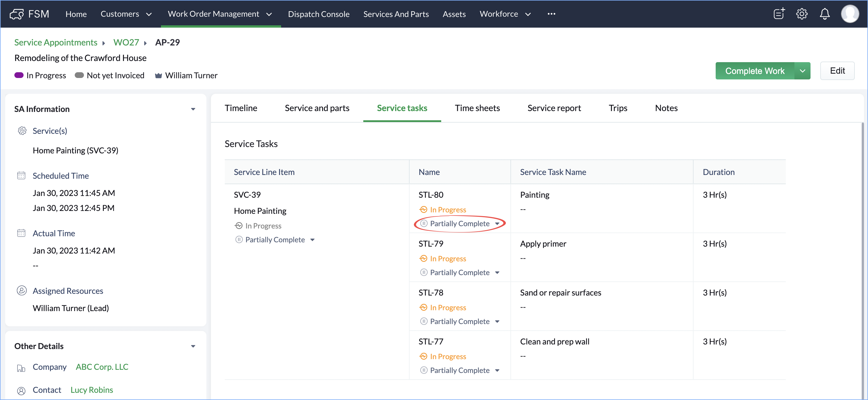Click the user profile avatar
Viewport: 868px width, 400px height.
click(850, 14)
